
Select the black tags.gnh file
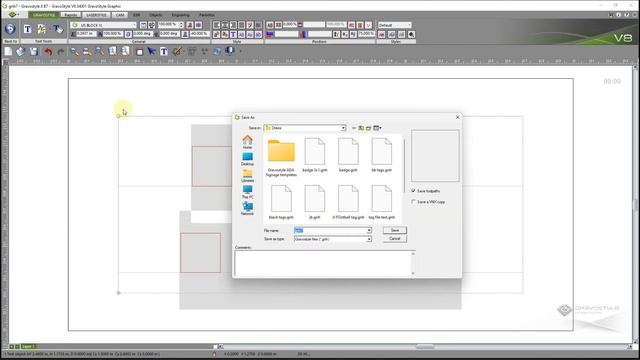pyautogui.click(x=281, y=202)
